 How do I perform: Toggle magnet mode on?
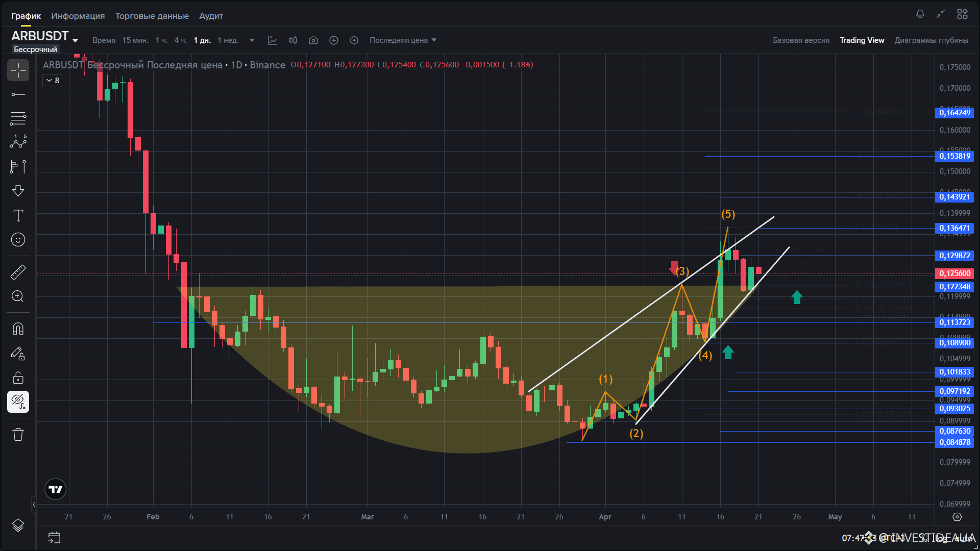(x=18, y=329)
